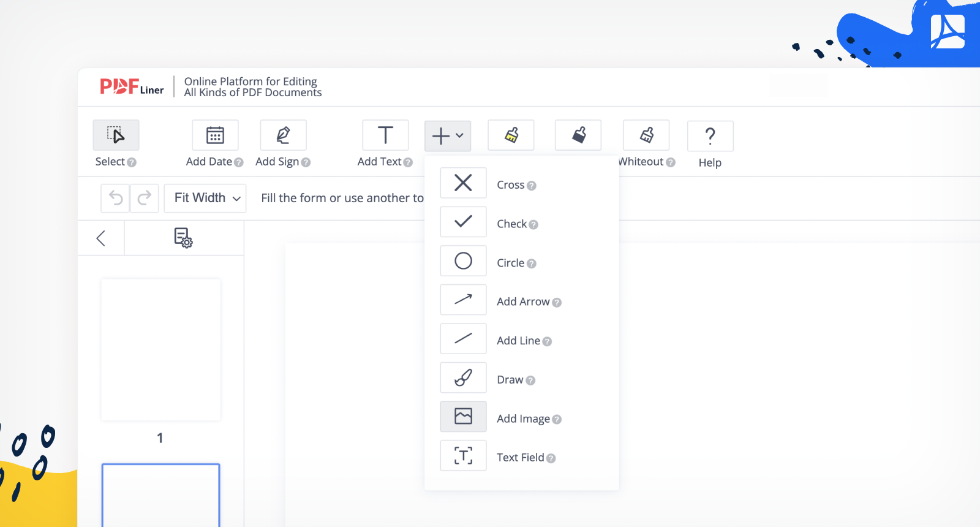The height and width of the screenshot is (527, 980).
Task: Open the Fit Width zoom dropdown
Action: (x=205, y=198)
